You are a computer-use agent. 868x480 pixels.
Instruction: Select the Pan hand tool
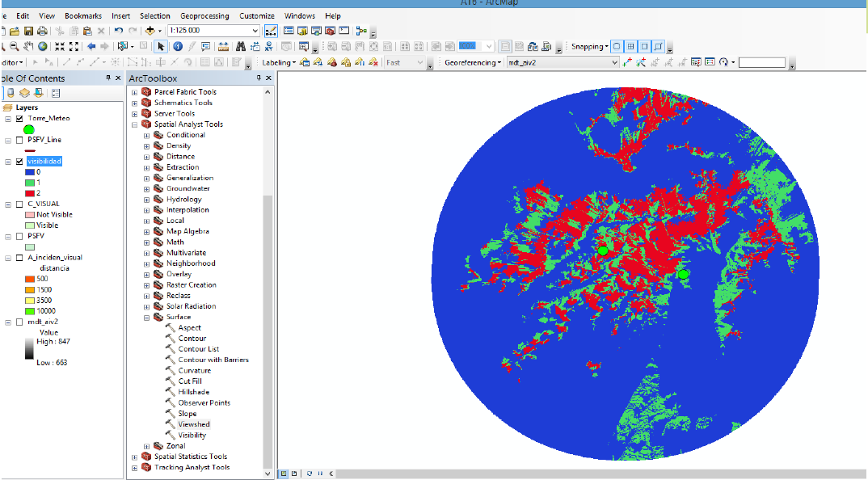pos(28,47)
